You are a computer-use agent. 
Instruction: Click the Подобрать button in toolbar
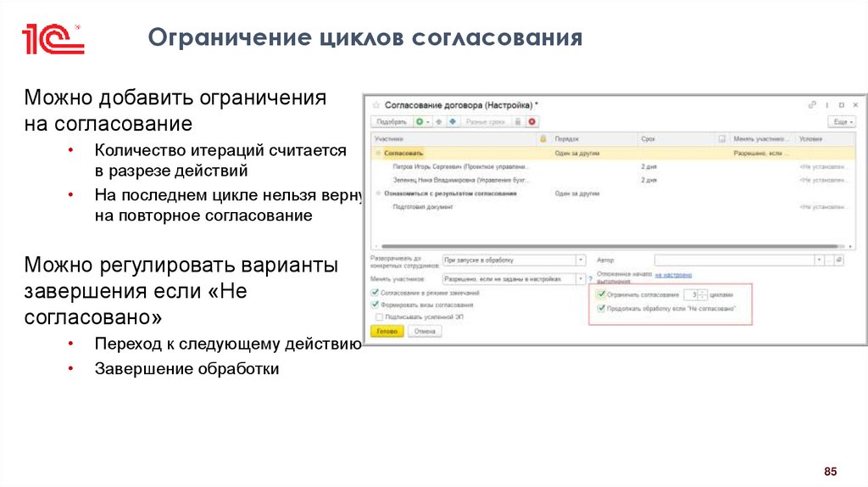[392, 122]
